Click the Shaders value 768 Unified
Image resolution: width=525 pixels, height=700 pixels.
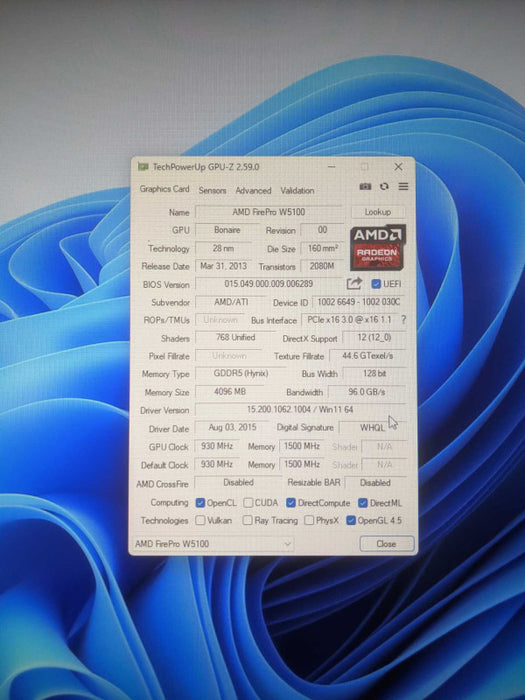(x=236, y=338)
